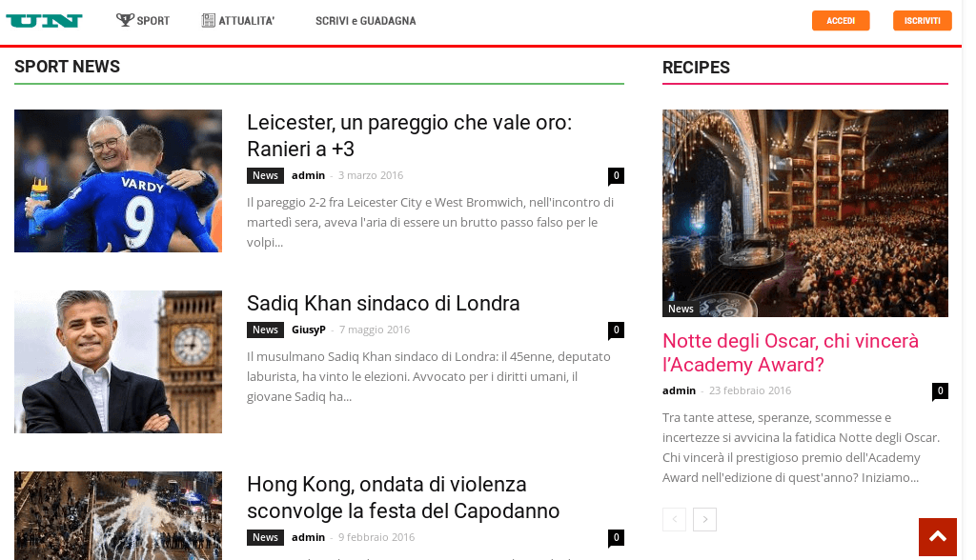Viewport: 976px width, 560px height.
Task: Open the comment count bubble for Sadiq Khan article
Action: coord(617,330)
